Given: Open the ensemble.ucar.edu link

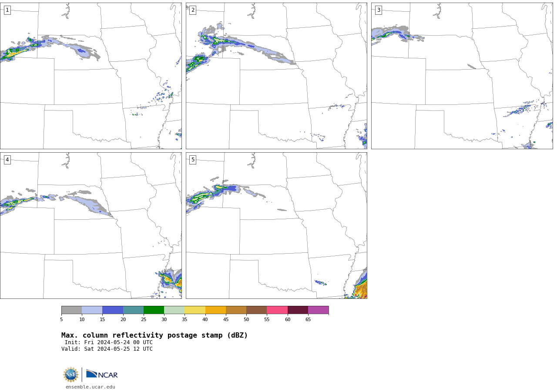Looking at the screenshot, I should pos(91,387).
